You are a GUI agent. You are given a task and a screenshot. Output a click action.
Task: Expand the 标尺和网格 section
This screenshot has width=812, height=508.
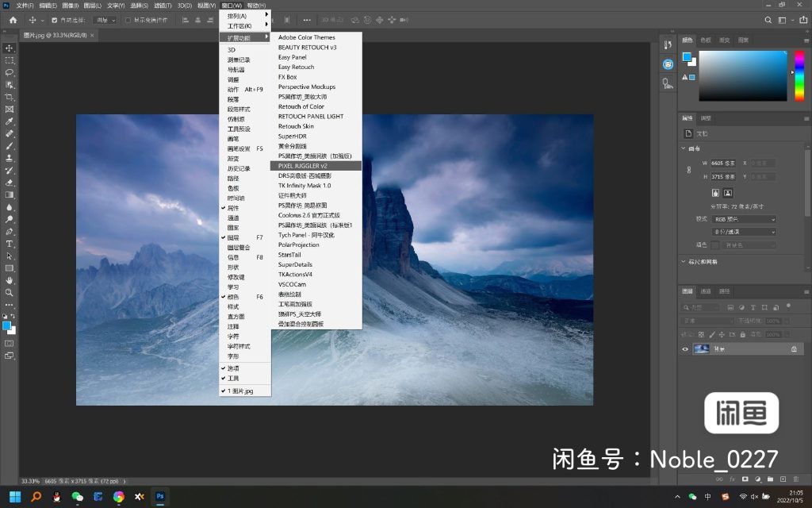tap(684, 262)
